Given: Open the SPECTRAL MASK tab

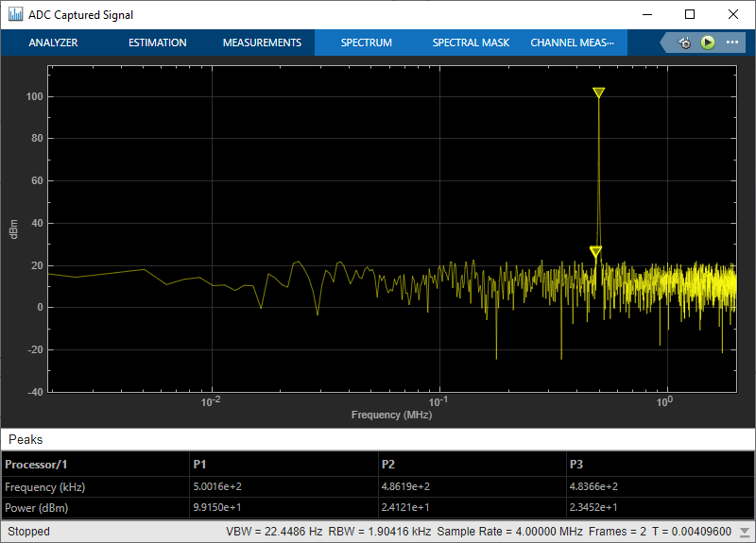Looking at the screenshot, I should click(x=471, y=42).
